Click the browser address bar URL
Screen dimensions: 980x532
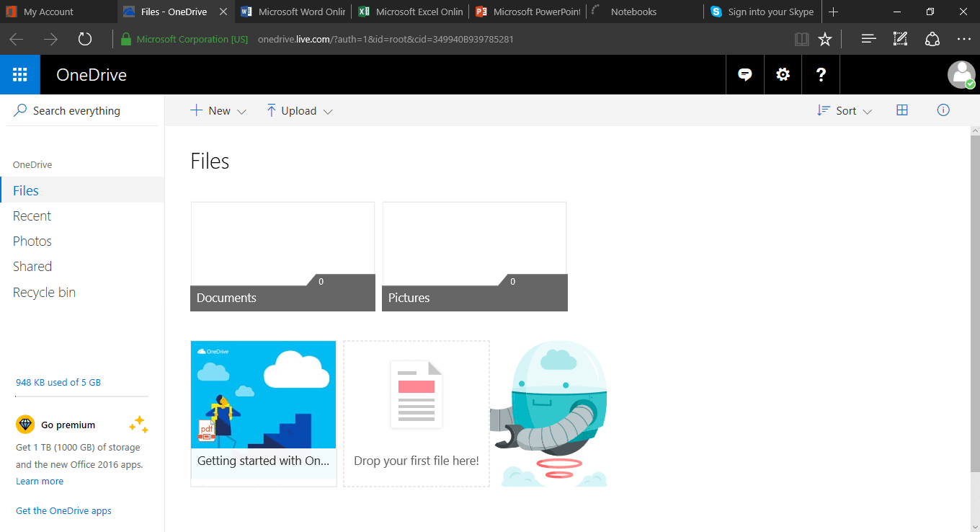click(386, 39)
